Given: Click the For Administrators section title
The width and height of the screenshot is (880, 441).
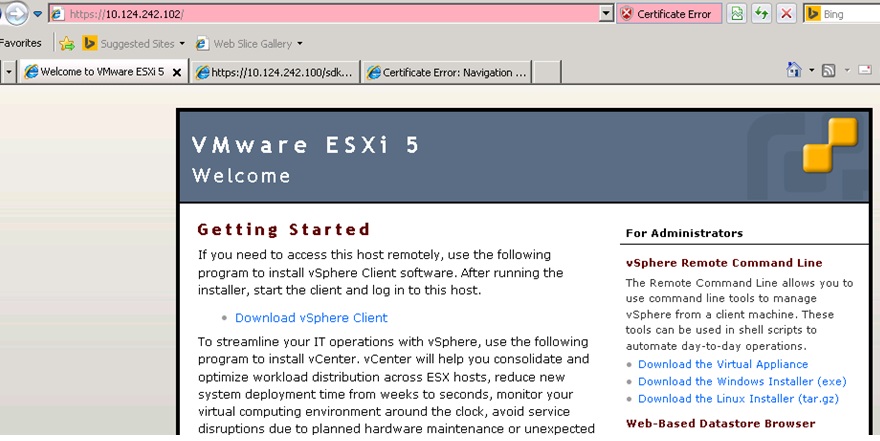Looking at the screenshot, I should [x=684, y=233].
